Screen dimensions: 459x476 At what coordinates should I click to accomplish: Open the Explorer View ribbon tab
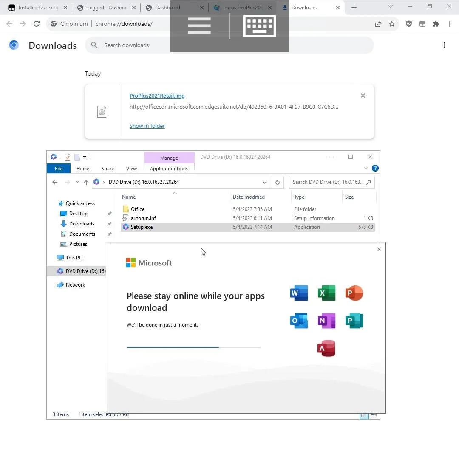pyautogui.click(x=131, y=169)
